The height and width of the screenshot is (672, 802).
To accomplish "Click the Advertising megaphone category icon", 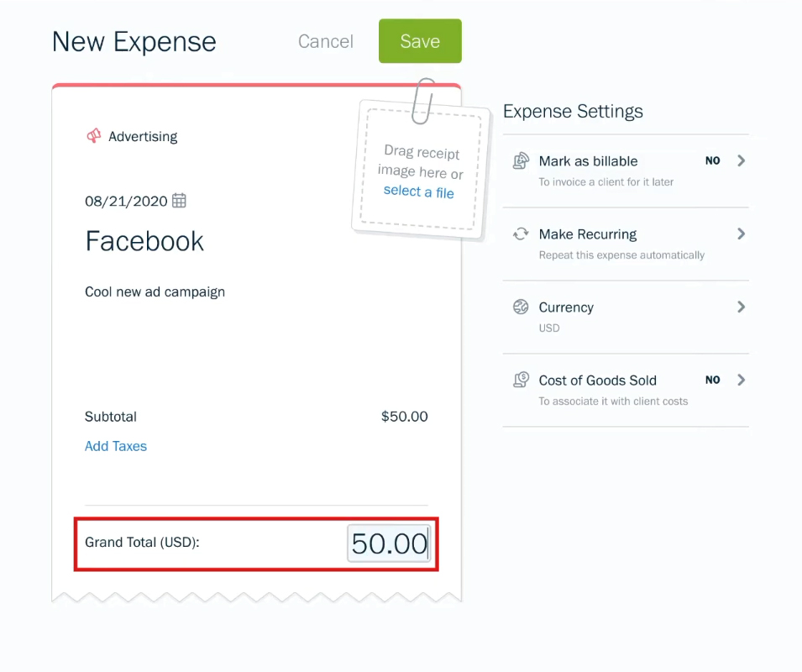I will pos(93,136).
